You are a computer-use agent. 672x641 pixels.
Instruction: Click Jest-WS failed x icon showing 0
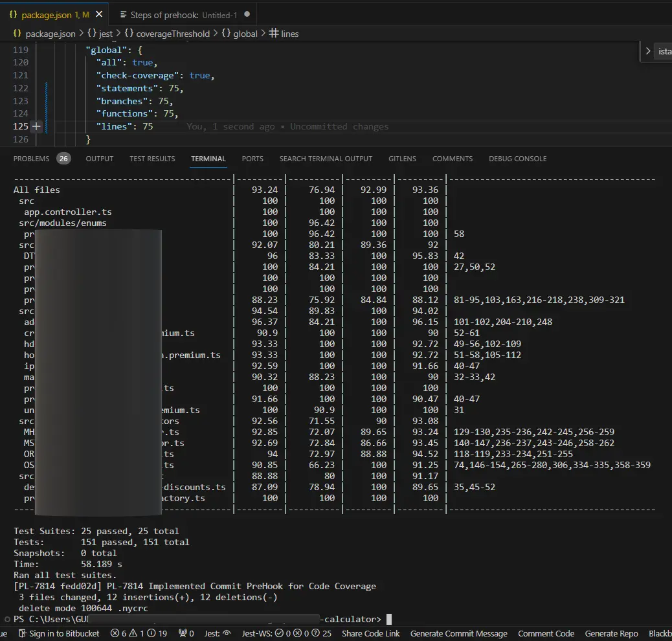[x=297, y=633]
